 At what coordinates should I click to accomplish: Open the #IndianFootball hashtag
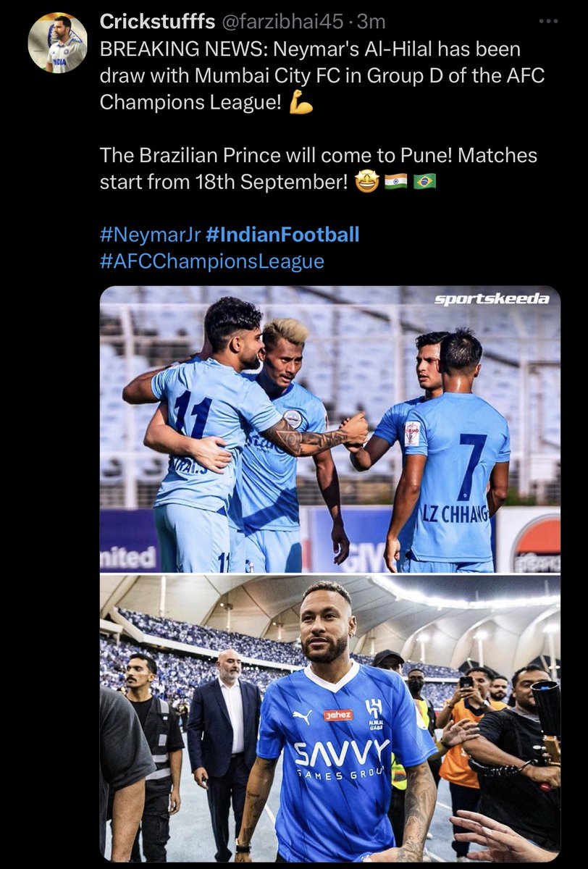(282, 235)
